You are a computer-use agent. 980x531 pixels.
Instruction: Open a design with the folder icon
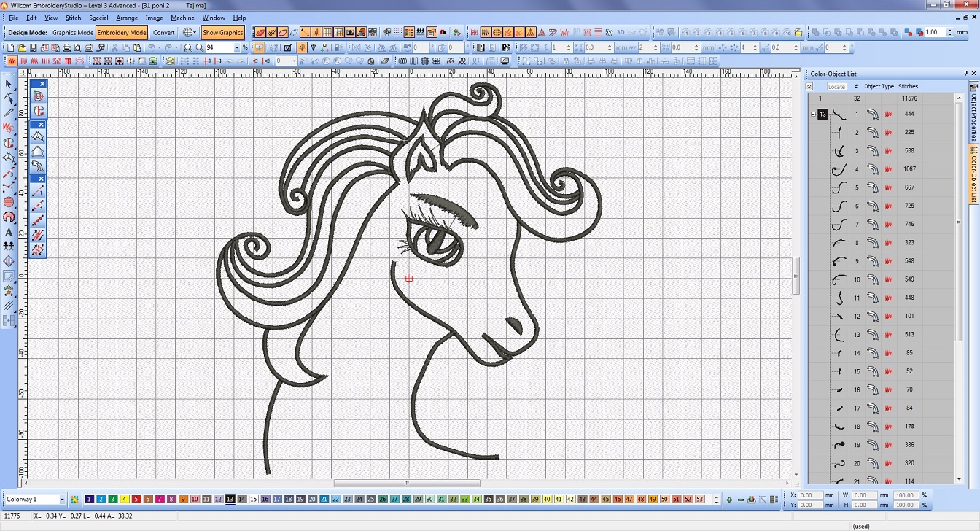pos(23,47)
